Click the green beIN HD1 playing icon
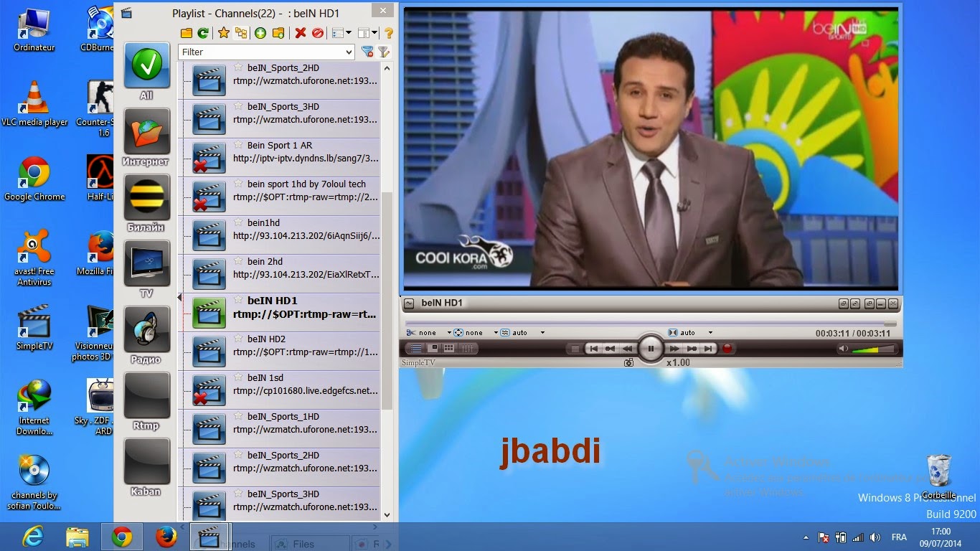 pos(209,312)
